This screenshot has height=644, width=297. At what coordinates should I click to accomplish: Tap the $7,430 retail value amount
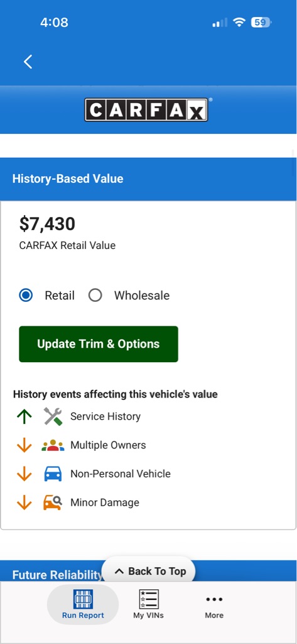[47, 224]
